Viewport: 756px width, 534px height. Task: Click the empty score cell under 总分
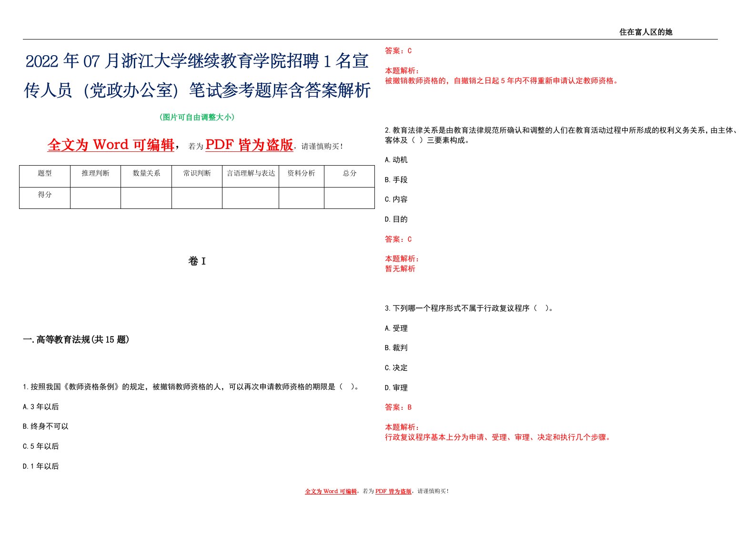pos(350,198)
